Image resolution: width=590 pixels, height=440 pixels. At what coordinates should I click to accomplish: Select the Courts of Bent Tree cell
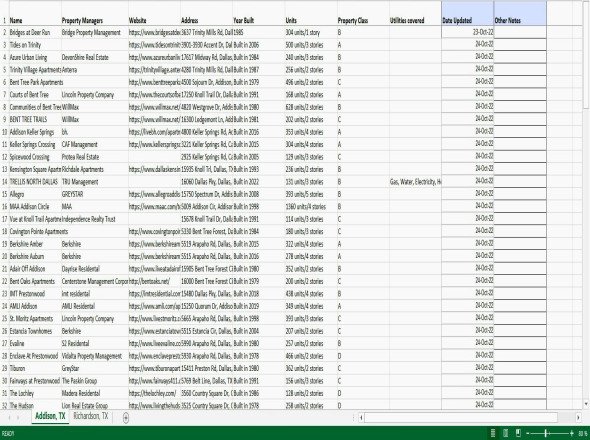tap(35, 94)
